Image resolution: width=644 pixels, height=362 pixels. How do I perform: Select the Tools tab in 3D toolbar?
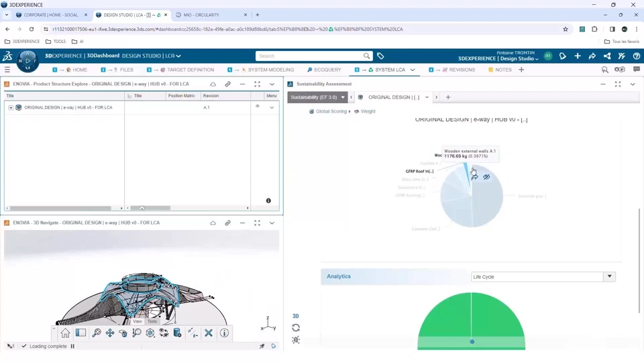(152, 321)
